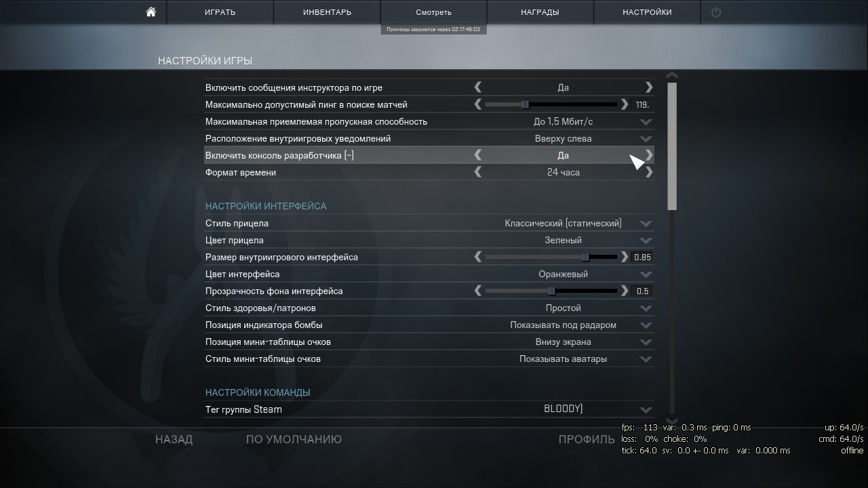The height and width of the screenshot is (488, 868).
Task: Click the 'Формат времени' label
Action: point(241,172)
